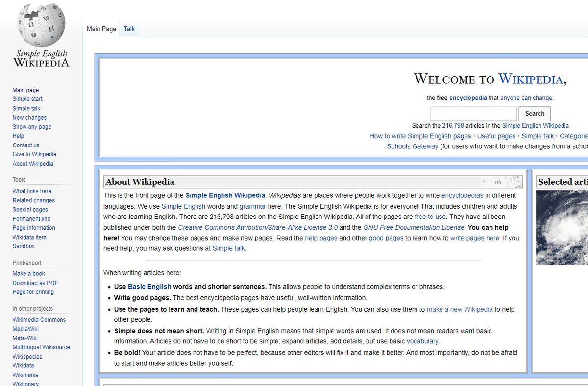Open the Simple English Wikipedia link below the search box
The width and height of the screenshot is (588, 386).
tap(535, 126)
